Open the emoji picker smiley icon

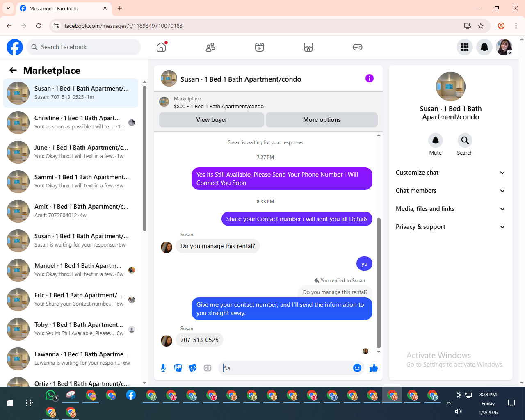[x=357, y=368]
